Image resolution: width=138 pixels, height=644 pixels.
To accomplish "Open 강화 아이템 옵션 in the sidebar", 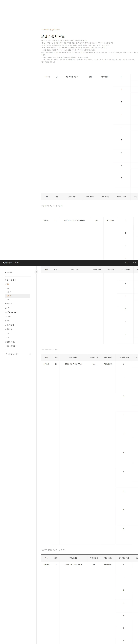I will pos(12,346).
